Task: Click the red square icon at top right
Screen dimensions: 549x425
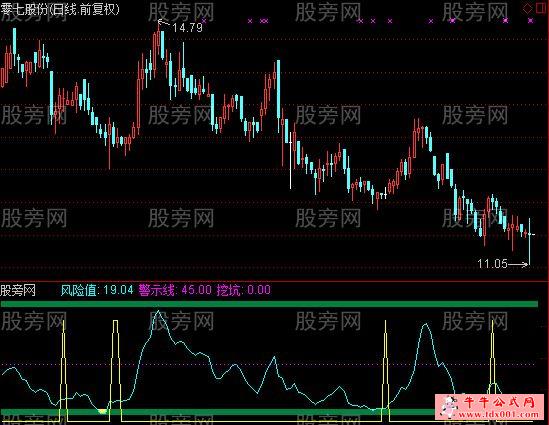Action: (541, 7)
